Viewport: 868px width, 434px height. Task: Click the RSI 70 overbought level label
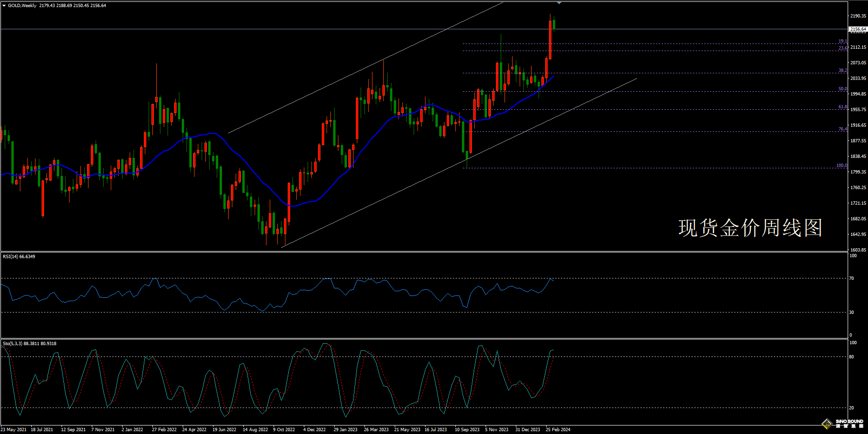pyautogui.click(x=852, y=278)
